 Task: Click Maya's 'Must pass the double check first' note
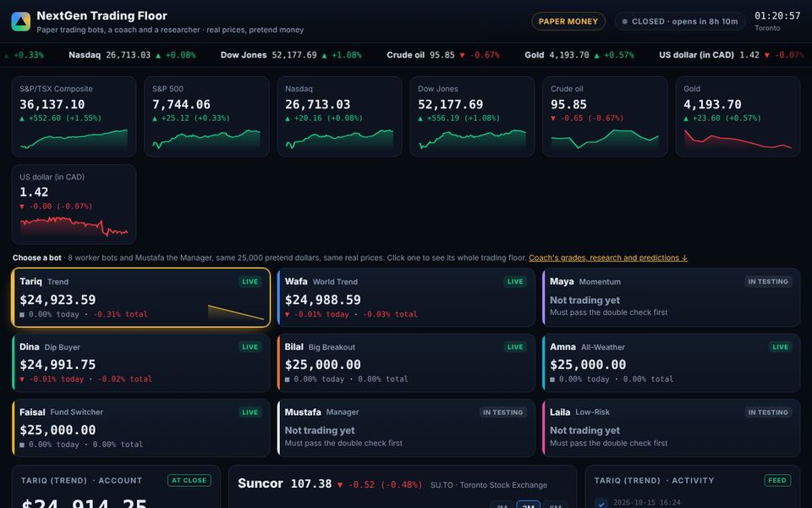point(608,312)
